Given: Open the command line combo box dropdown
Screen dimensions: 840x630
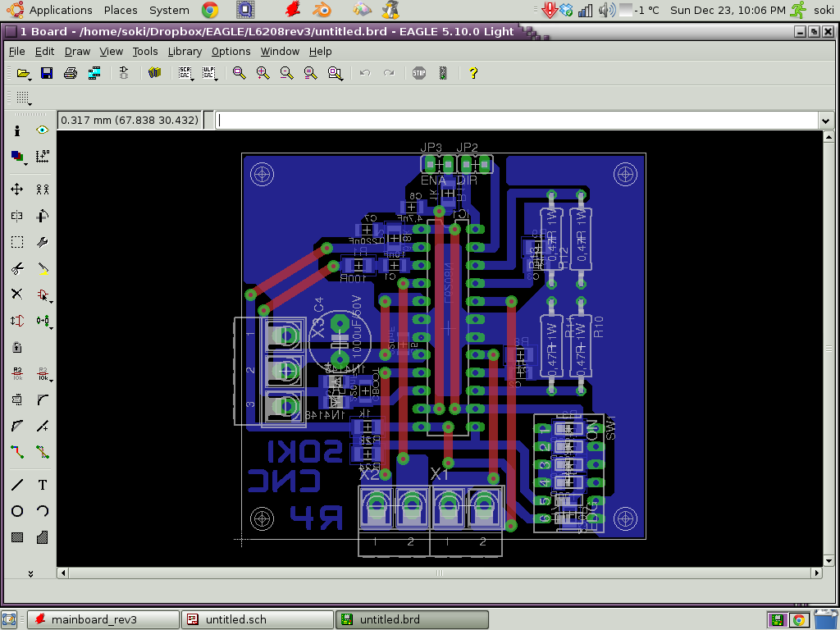Looking at the screenshot, I should pos(827,120).
